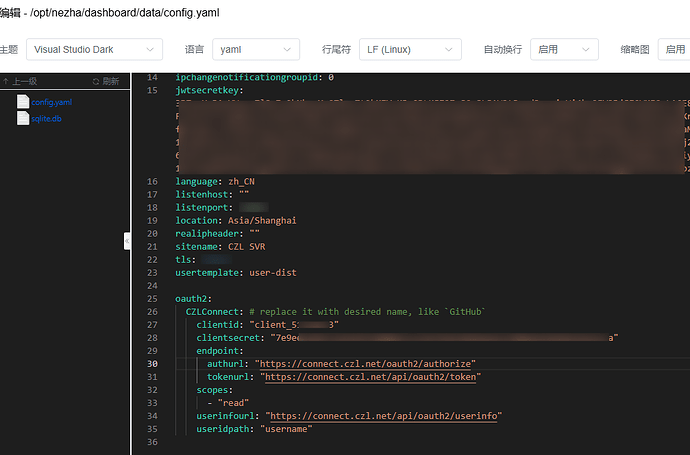The image size is (690, 455).
Task: Follow the authurl link connect.czl.net/oauth2/authorize
Action: point(365,363)
